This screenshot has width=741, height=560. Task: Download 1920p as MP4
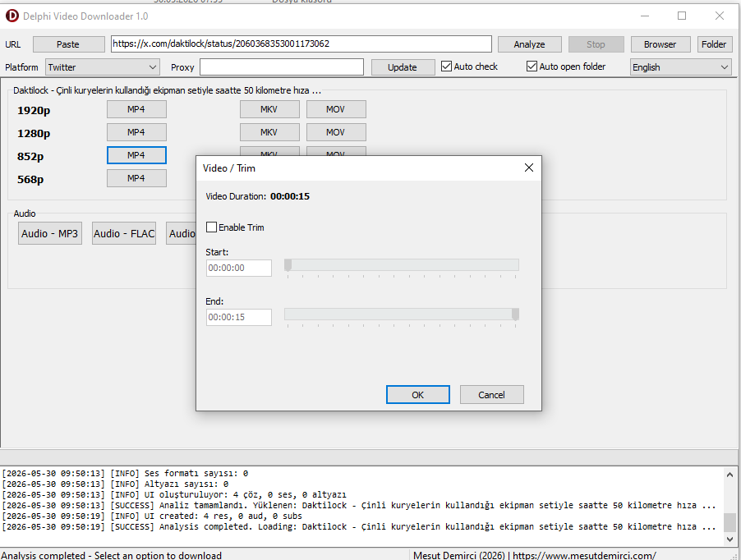[136, 109]
